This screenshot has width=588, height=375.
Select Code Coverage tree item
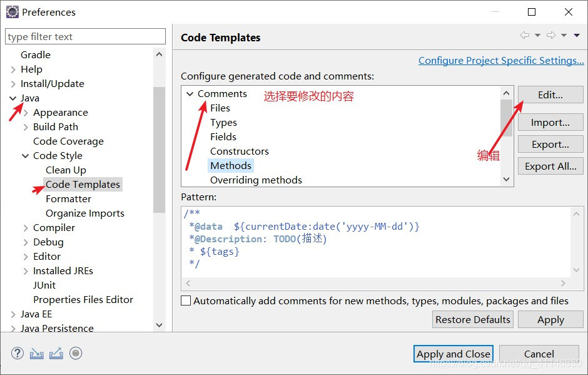coord(68,141)
